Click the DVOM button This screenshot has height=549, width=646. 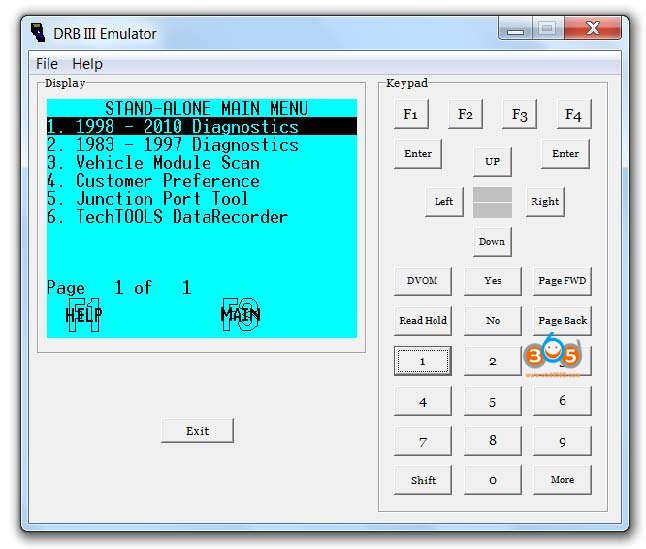point(422,281)
